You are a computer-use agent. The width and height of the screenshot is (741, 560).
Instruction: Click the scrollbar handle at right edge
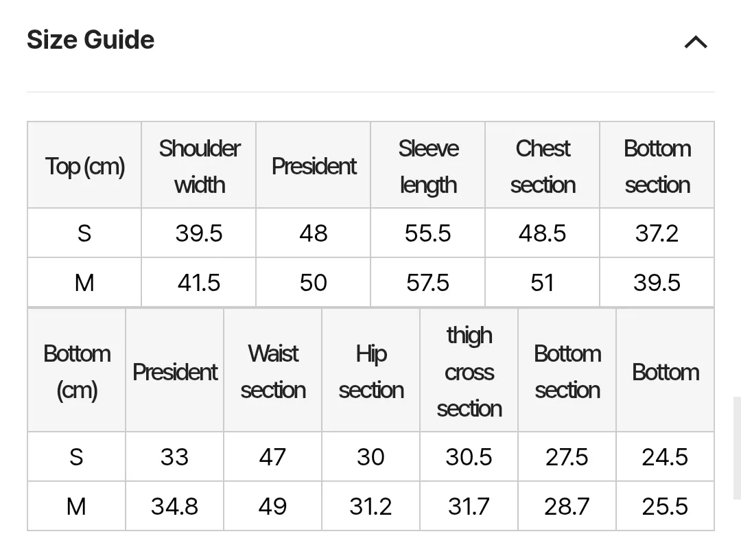[x=737, y=447]
